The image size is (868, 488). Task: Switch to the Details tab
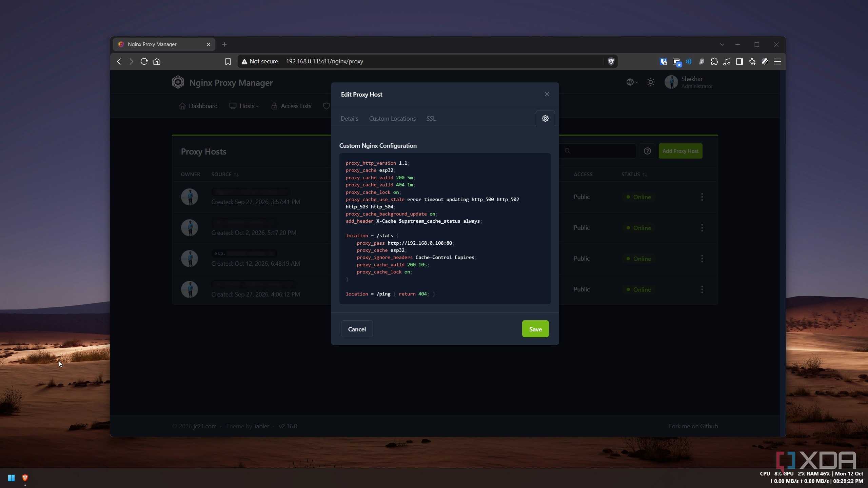point(349,118)
